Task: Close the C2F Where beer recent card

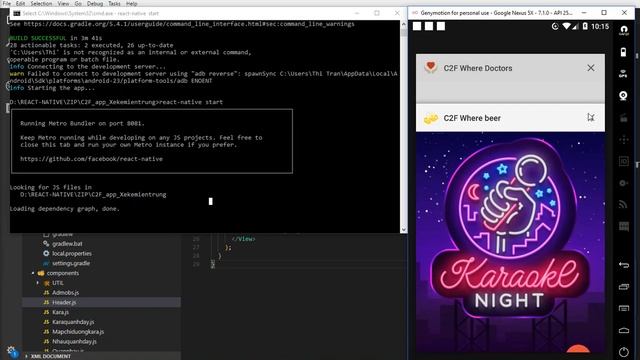Action: click(591, 118)
